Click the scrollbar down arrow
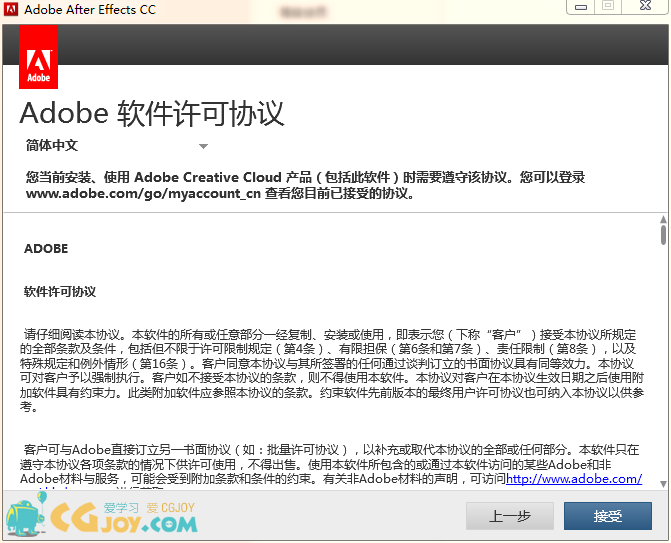Viewport: 671px width, 543px height. point(663,484)
